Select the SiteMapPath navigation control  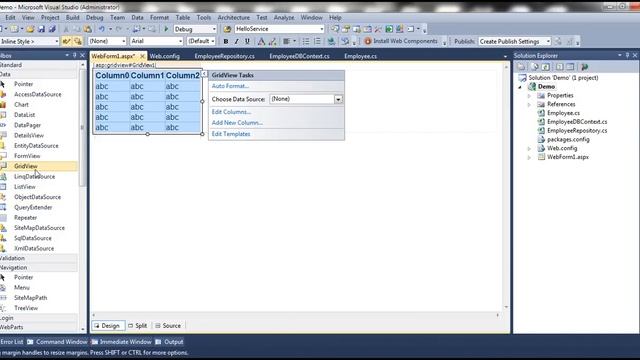[31, 298]
